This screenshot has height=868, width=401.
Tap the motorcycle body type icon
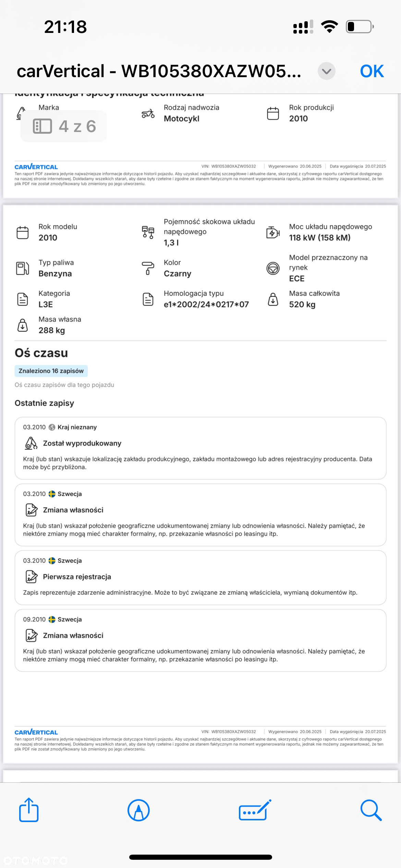(x=148, y=113)
